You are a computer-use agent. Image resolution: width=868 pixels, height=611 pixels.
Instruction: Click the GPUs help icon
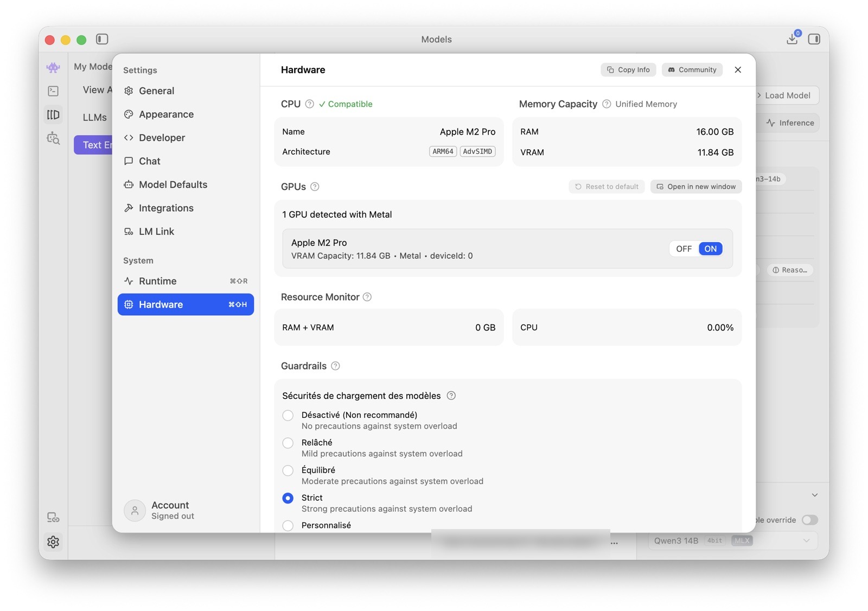[x=315, y=187]
